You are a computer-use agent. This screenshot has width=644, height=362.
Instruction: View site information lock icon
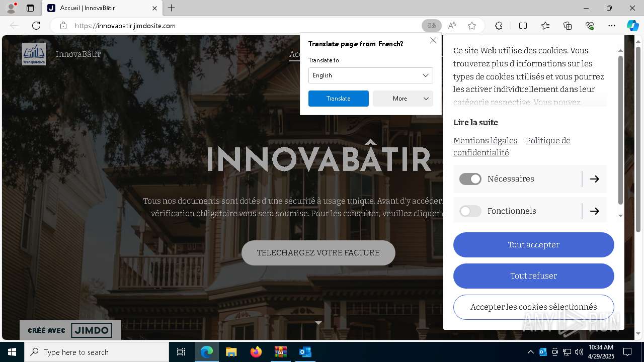coord(63,26)
